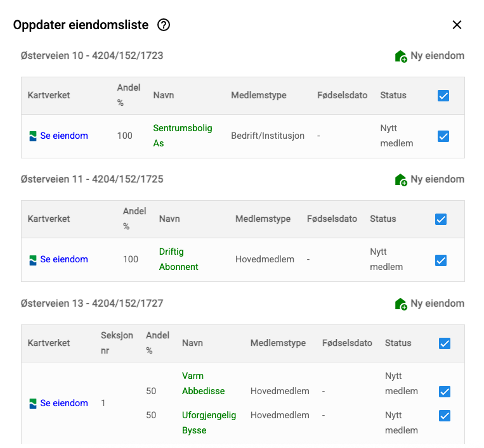
Task: Uncheck Varm Abbedisse member checkbox
Action: pyautogui.click(x=445, y=392)
